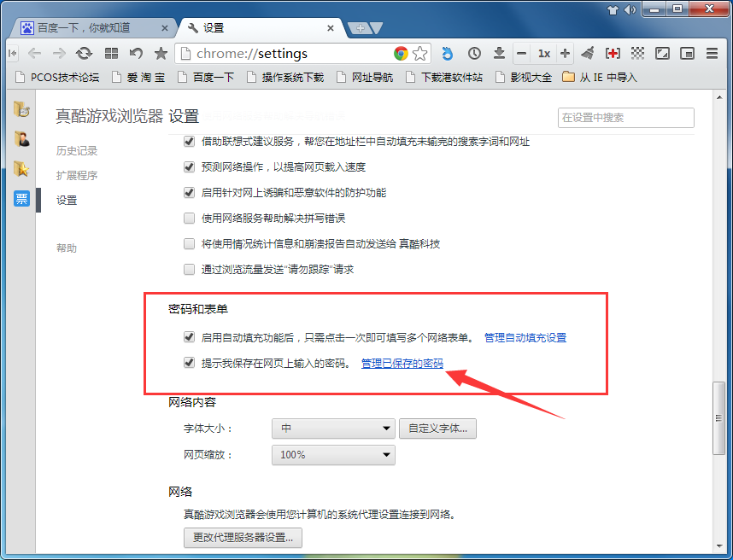Enable the 使用网络服务帮助解决拼写错误 checkbox
The height and width of the screenshot is (560, 733).
coord(189,219)
